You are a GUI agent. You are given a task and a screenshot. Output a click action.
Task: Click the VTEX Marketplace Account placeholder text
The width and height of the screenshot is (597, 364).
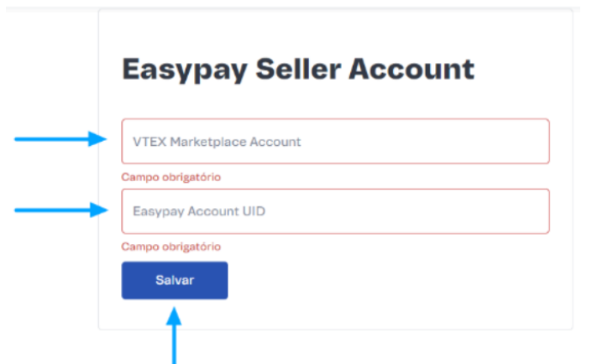[217, 142]
